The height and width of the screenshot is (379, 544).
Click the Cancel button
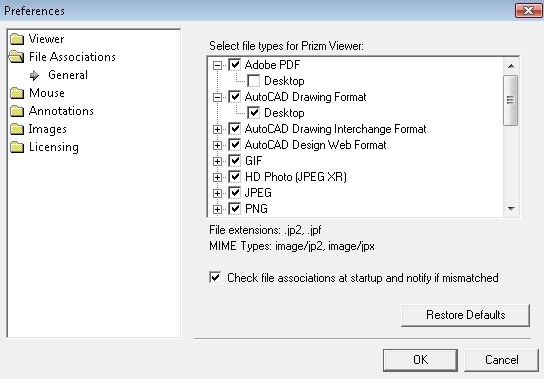pyautogui.click(x=502, y=360)
